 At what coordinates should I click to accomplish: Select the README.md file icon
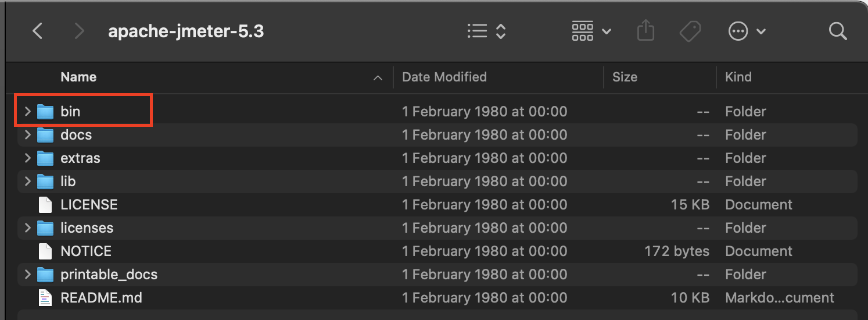coord(45,298)
